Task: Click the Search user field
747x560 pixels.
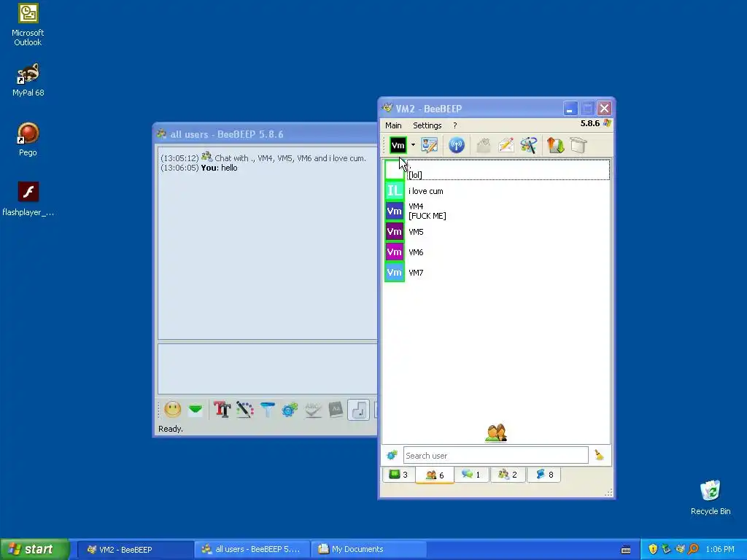Action: [495, 455]
